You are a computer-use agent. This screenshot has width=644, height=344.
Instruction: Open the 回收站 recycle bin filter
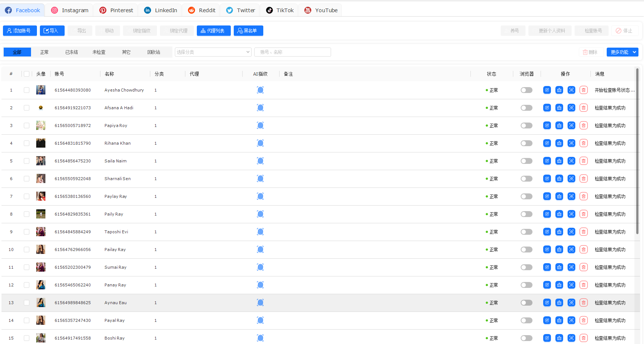154,52
